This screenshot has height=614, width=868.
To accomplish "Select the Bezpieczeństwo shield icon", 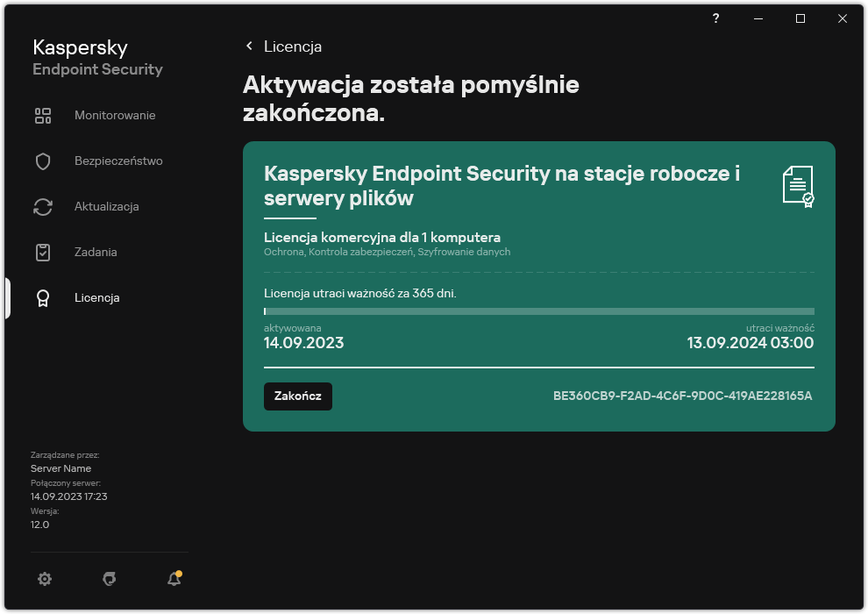I will (x=43, y=161).
